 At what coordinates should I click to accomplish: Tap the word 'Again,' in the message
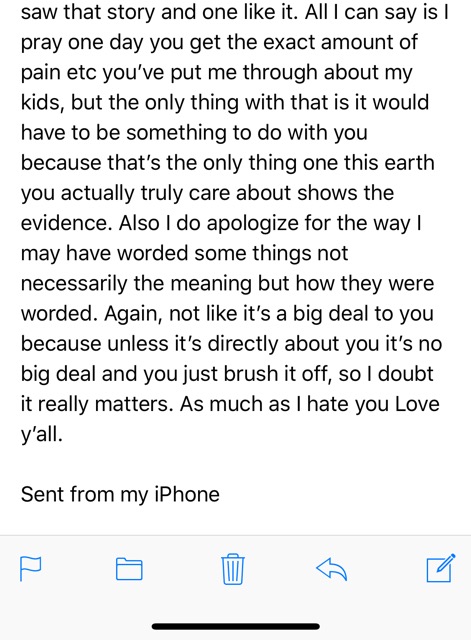click(133, 314)
